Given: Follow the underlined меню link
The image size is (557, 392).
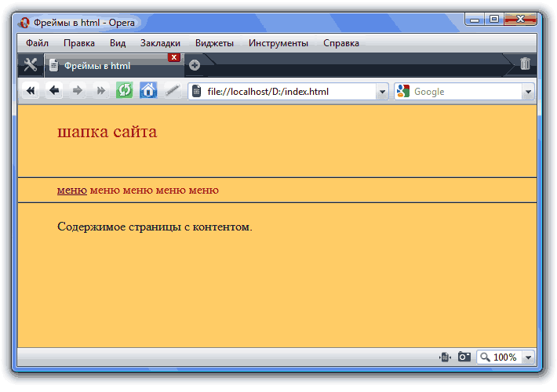Looking at the screenshot, I should point(71,190).
